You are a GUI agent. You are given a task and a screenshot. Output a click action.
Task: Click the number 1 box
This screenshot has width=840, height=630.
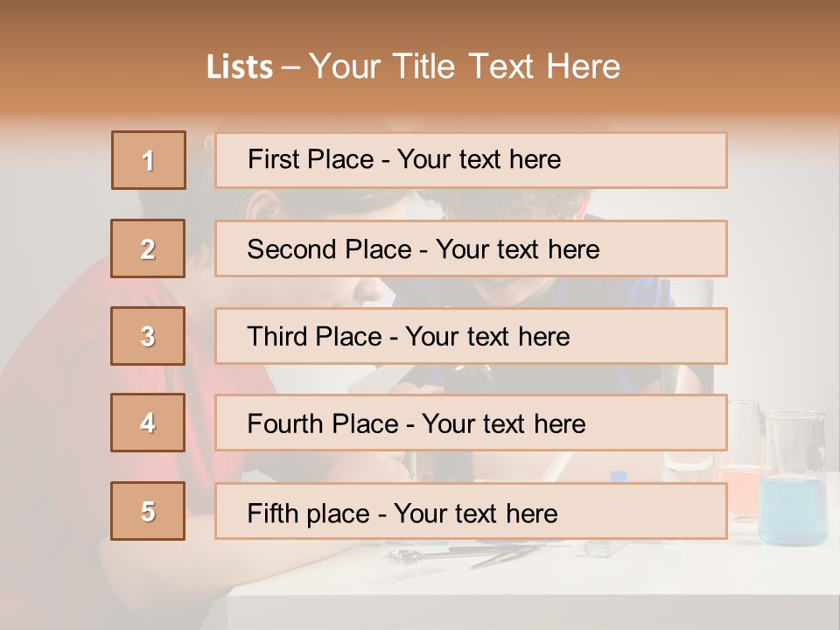click(149, 160)
